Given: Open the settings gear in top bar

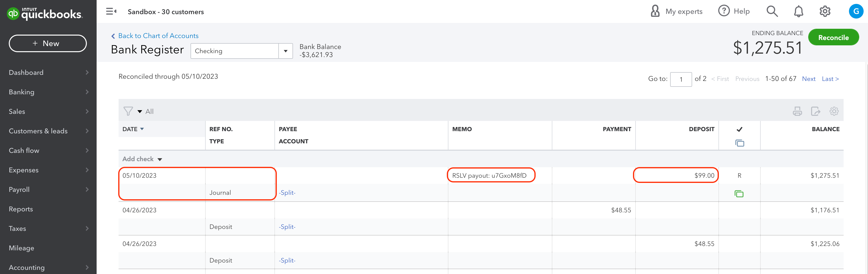Looking at the screenshot, I should pyautogui.click(x=825, y=11).
